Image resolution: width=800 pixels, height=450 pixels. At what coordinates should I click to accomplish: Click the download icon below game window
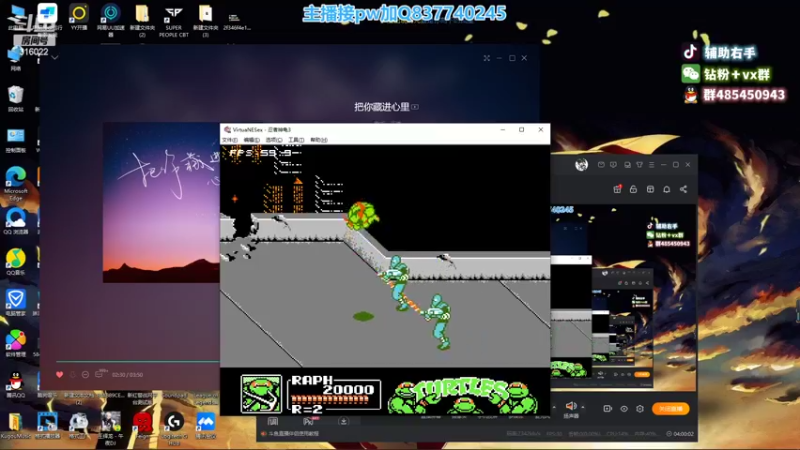tap(343, 421)
